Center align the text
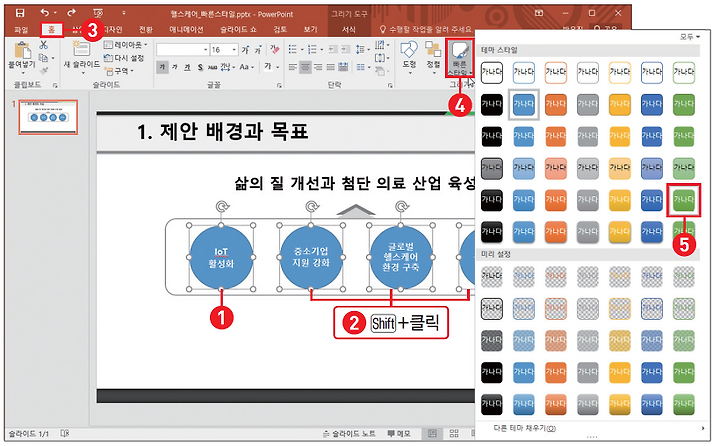The width and height of the screenshot is (720, 446). pyautogui.click(x=305, y=67)
